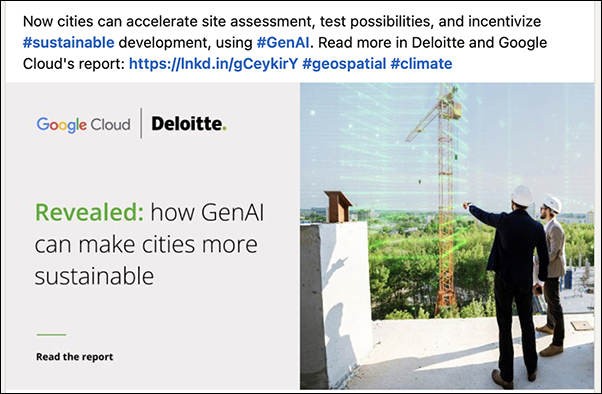The height and width of the screenshot is (394, 602).
Task: Click the word "sustainable" in the headline
Action: point(94,276)
